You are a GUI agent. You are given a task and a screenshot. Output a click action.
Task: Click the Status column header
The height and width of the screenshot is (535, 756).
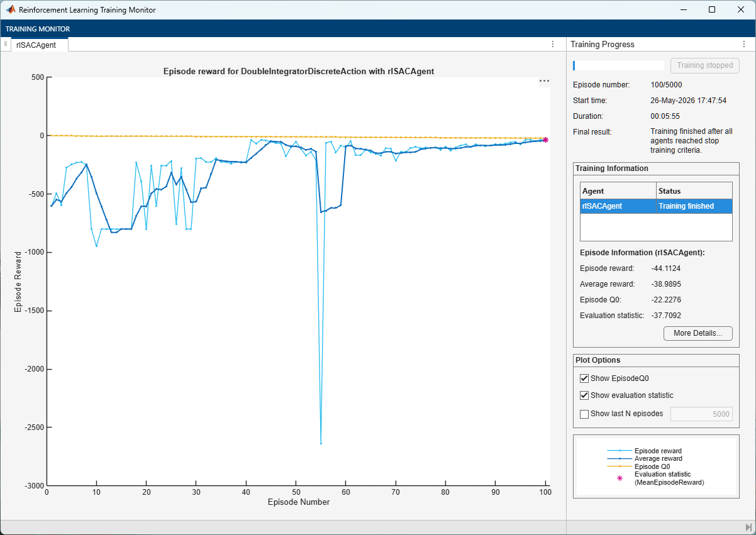(694, 190)
